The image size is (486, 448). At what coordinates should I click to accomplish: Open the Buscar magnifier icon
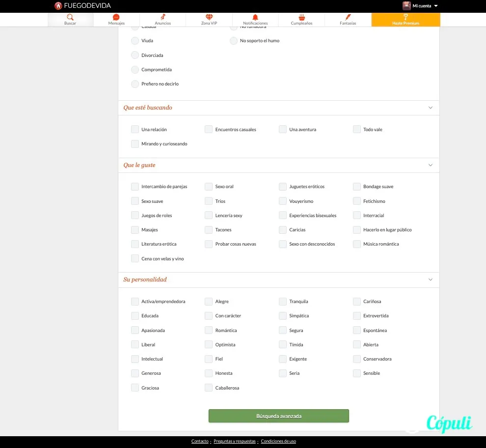click(x=70, y=17)
